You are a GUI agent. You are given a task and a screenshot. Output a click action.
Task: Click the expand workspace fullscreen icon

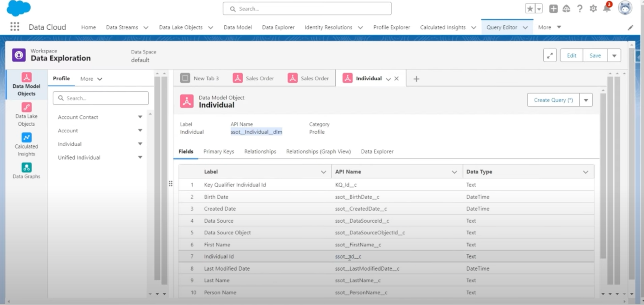pyautogui.click(x=550, y=55)
